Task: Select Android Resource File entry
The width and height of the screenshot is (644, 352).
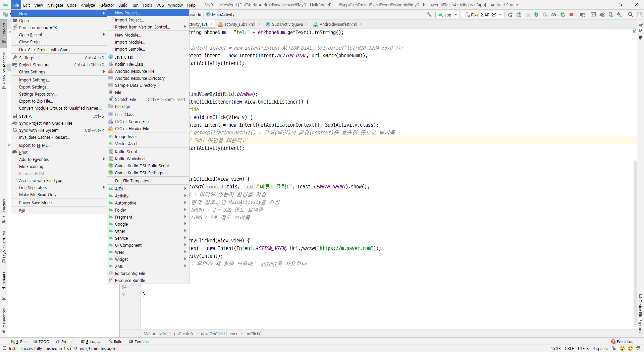Action: 148,71
